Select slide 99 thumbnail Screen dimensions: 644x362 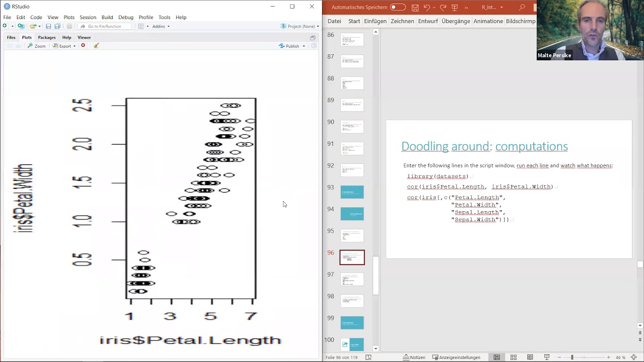pyautogui.click(x=352, y=323)
